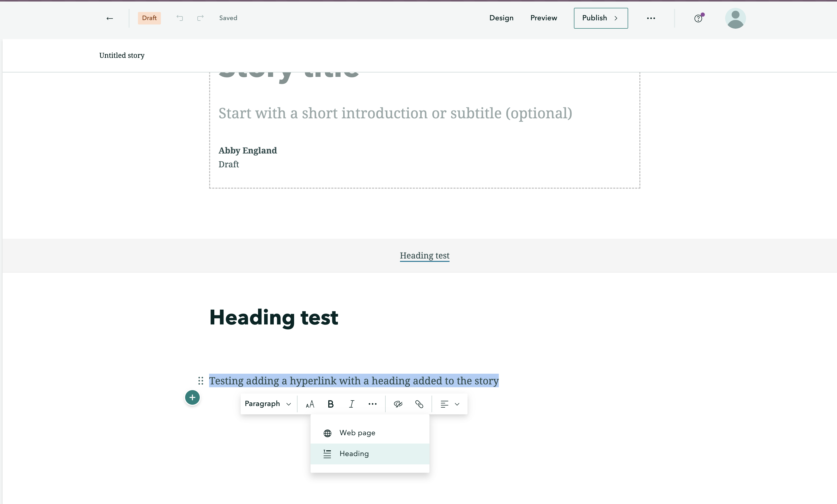Click the redo arrow icon
Viewport: 837px width, 504px height.
(x=201, y=18)
